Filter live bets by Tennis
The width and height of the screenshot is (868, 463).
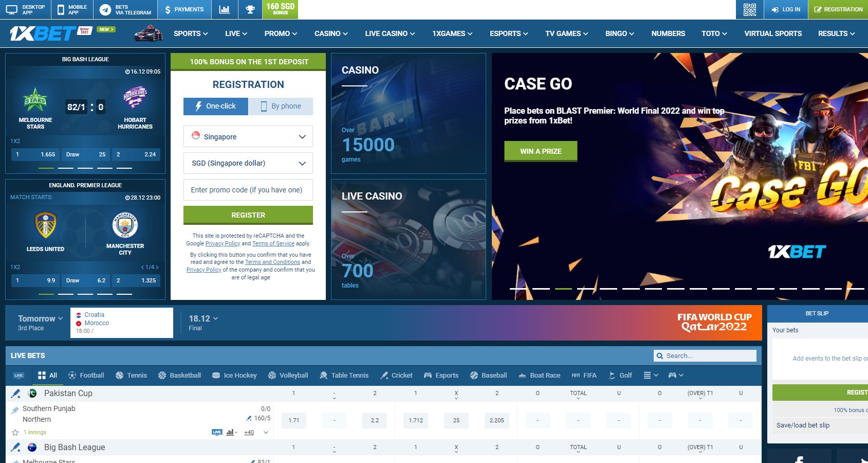tap(131, 376)
